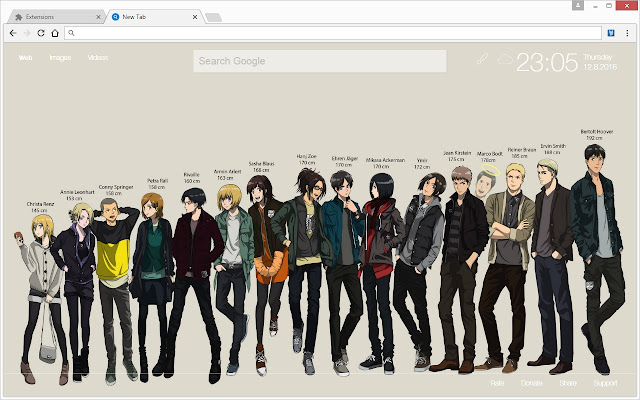
Task: Click the browser address bar
Action: (x=333, y=33)
